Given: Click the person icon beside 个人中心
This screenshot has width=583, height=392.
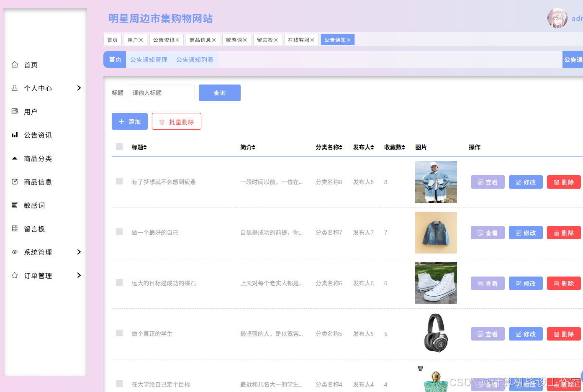Looking at the screenshot, I should click(x=15, y=88).
